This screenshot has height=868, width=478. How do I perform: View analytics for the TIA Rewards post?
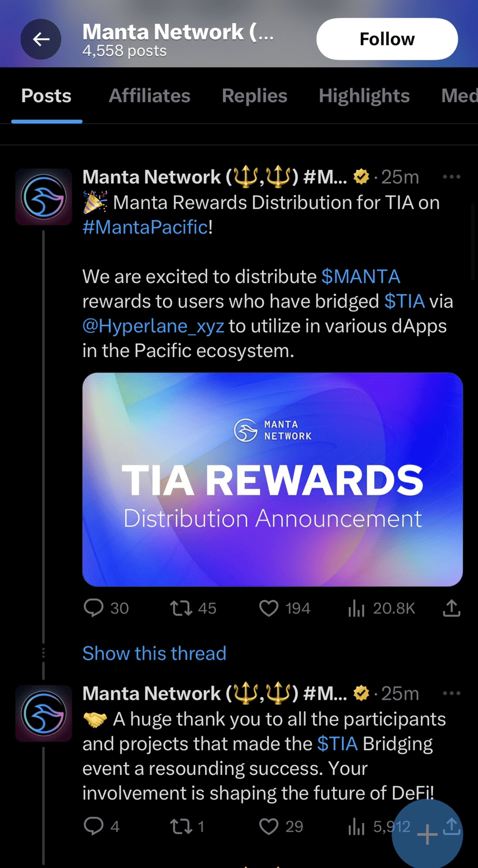click(x=357, y=608)
